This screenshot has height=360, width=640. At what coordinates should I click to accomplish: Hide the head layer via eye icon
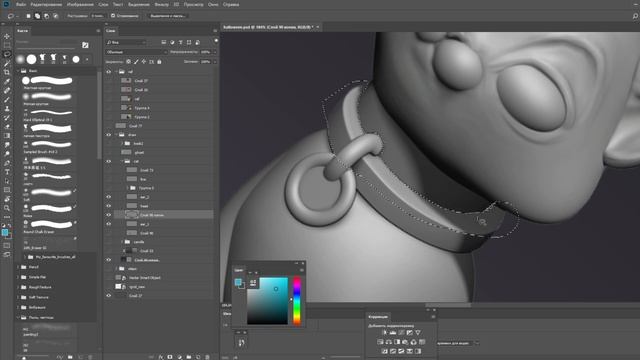[109, 206]
